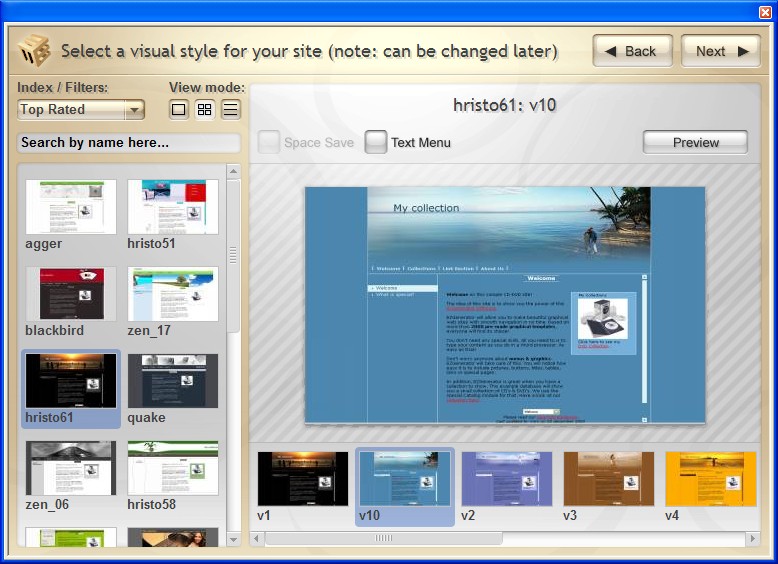Choose the zen_17 template thumbnail
The height and width of the screenshot is (564, 778).
click(173, 294)
